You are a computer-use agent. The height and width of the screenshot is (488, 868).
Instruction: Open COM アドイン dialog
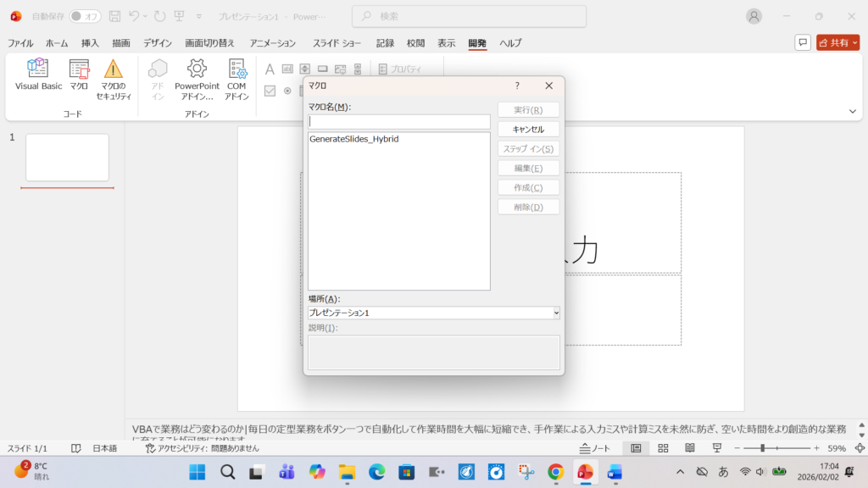coord(236,75)
